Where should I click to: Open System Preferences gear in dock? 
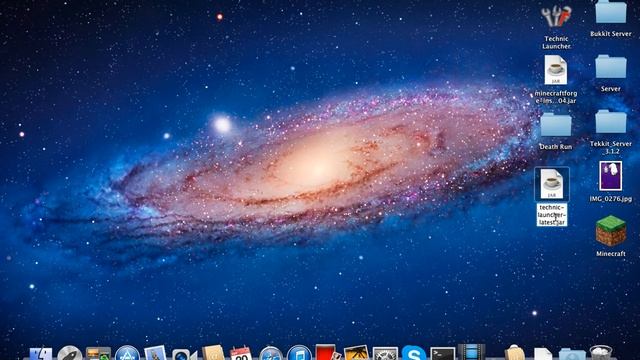click(x=385, y=353)
